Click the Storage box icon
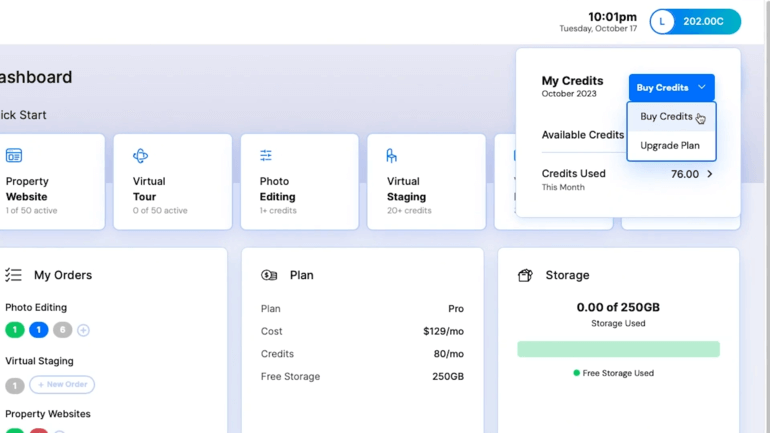This screenshot has width=770, height=433. (x=525, y=275)
